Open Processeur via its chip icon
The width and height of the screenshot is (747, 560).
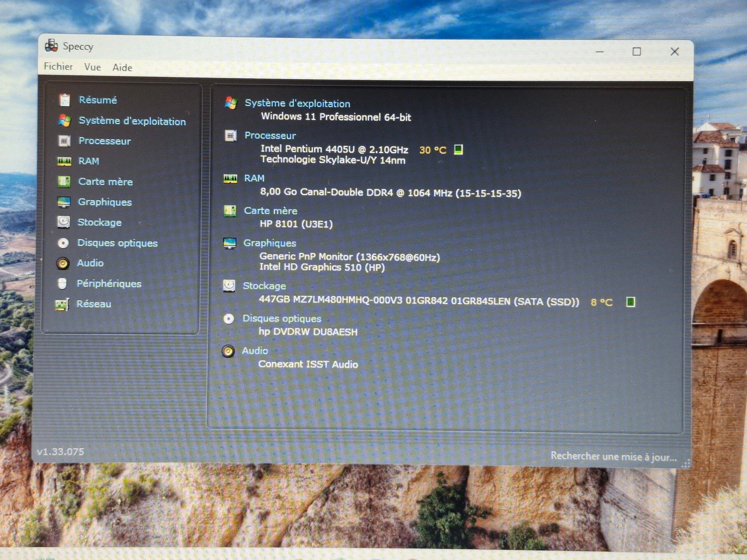[x=230, y=137]
